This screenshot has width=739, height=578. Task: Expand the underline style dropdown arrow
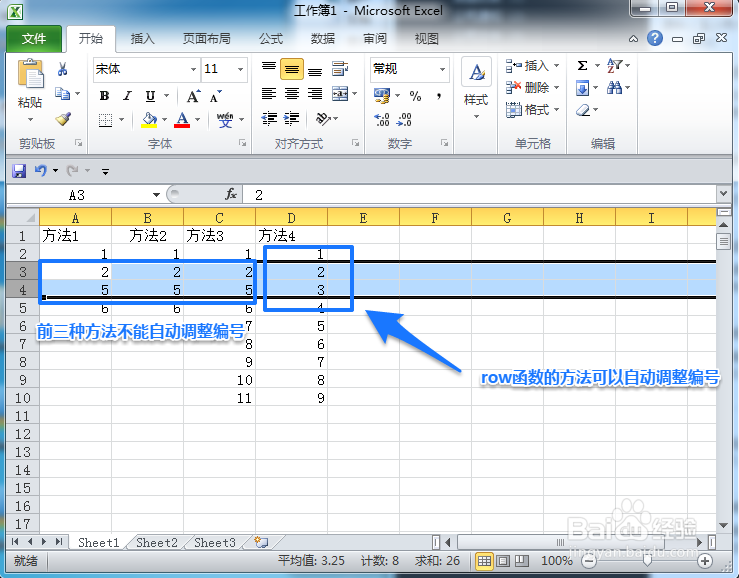[x=166, y=96]
